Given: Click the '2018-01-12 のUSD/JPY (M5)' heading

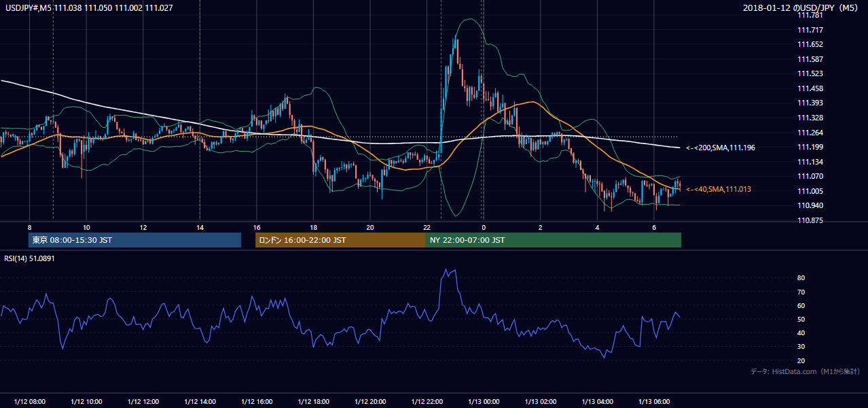Looking at the screenshot, I should (802, 8).
